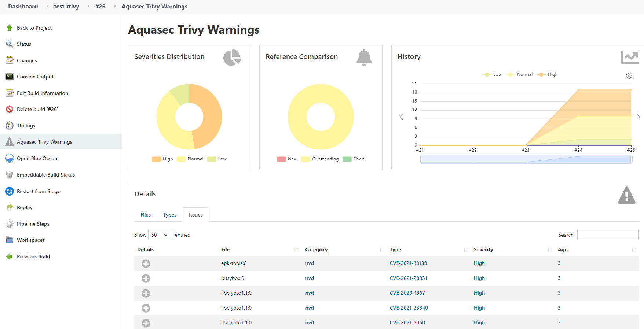Open #26 build breadcrumb
The image size is (644, 329).
100,7
